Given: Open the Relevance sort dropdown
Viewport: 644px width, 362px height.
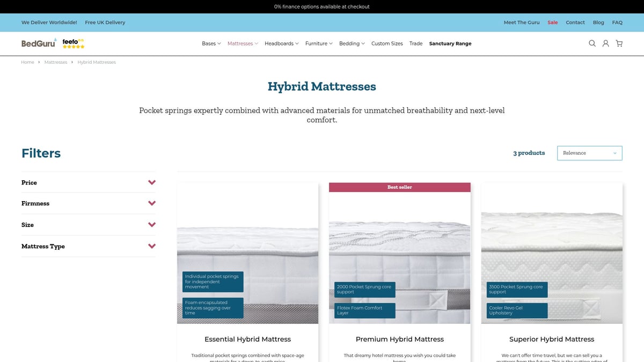Looking at the screenshot, I should click(x=589, y=153).
